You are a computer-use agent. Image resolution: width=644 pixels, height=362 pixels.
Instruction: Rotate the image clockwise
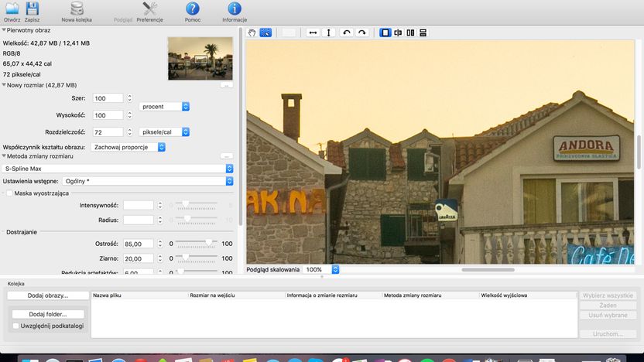tap(361, 32)
